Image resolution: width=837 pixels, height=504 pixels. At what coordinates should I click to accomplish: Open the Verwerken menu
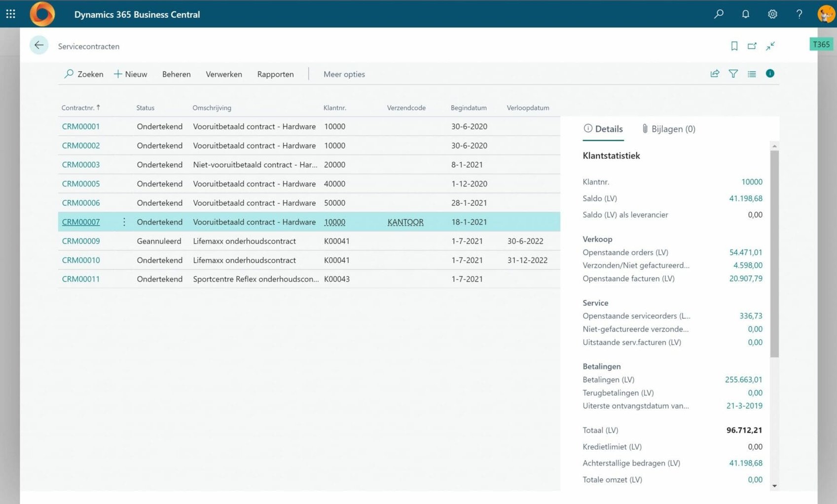[224, 74]
